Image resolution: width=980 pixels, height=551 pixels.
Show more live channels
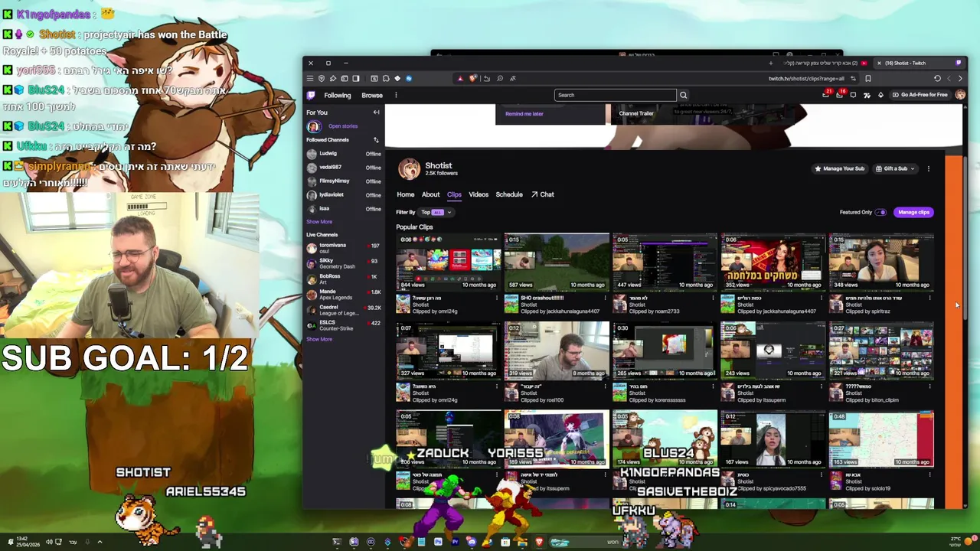click(x=319, y=339)
